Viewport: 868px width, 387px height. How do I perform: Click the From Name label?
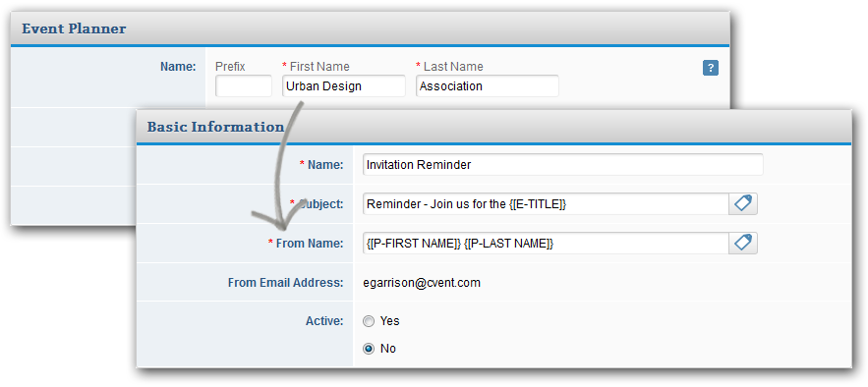[310, 244]
